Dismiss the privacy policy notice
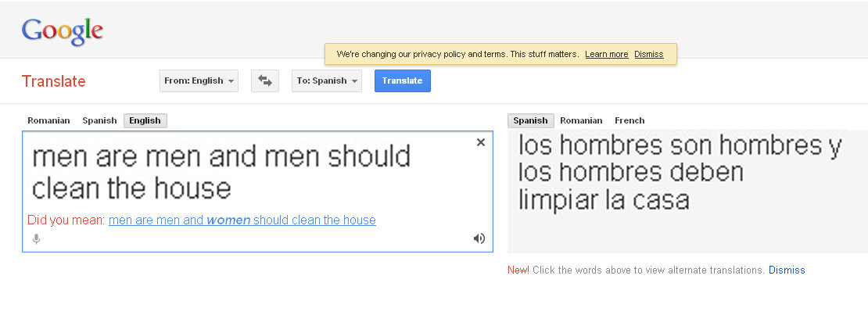 649,55
